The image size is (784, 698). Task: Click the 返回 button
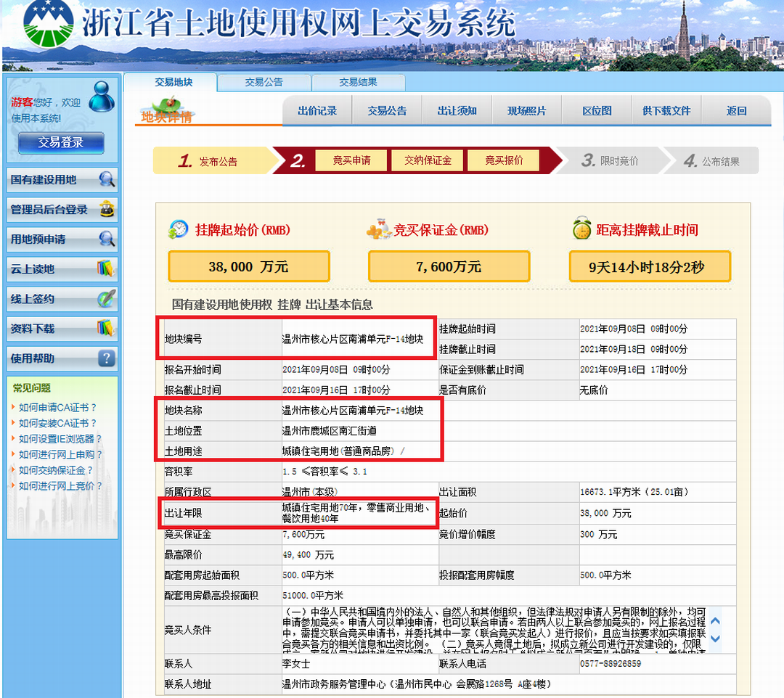(735, 110)
